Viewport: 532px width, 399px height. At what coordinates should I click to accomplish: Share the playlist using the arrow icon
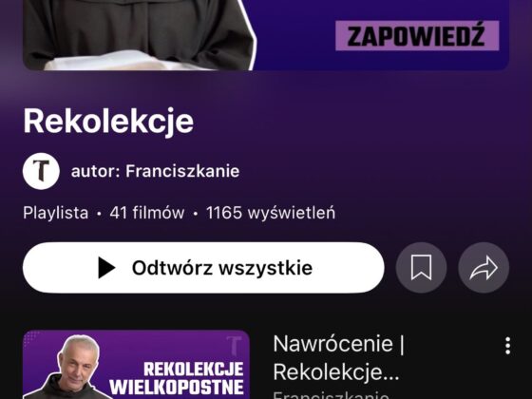click(x=484, y=268)
